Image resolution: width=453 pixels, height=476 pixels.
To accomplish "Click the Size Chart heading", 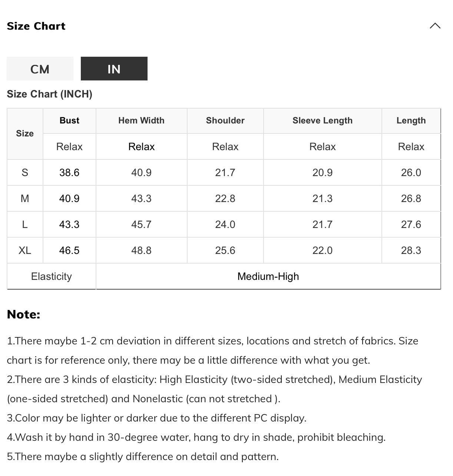I will [x=36, y=26].
